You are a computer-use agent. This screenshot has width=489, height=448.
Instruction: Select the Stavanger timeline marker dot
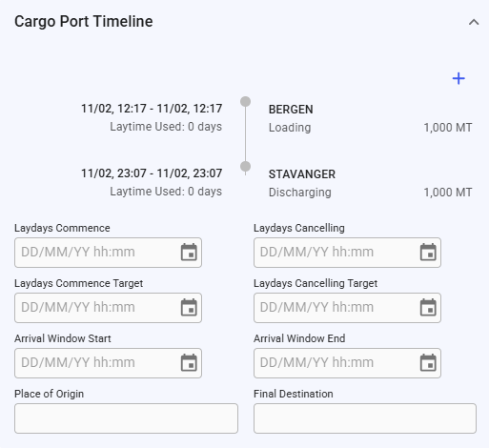245,167
